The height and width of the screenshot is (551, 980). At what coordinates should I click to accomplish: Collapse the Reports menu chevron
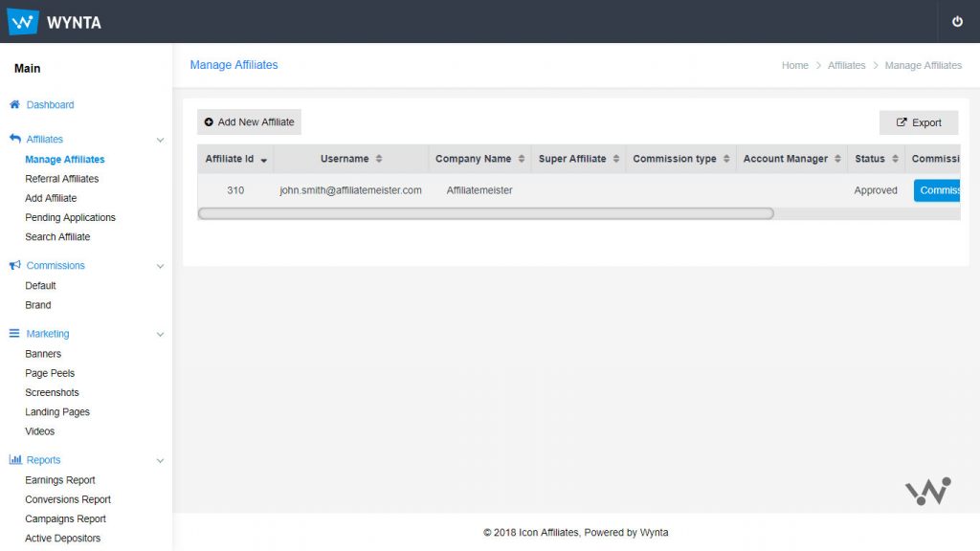160,460
